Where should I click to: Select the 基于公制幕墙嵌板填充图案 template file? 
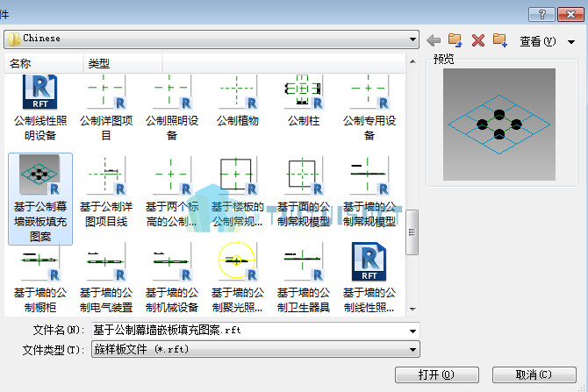[x=40, y=198]
